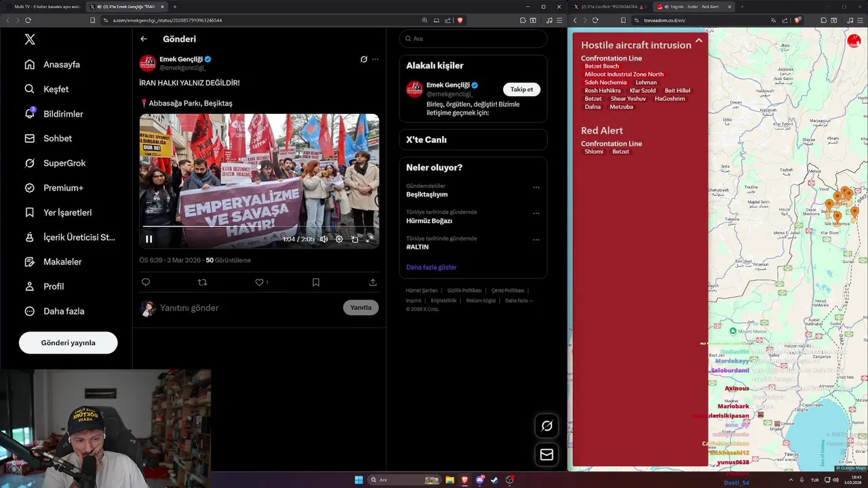Open Discord from taskbar
868x488 pixels.
point(480,480)
